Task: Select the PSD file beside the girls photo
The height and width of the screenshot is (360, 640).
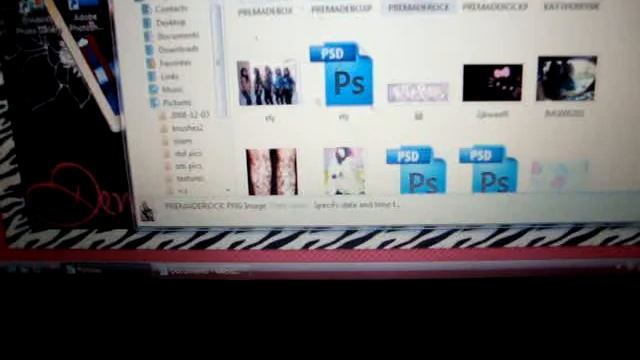Action: 342,74
